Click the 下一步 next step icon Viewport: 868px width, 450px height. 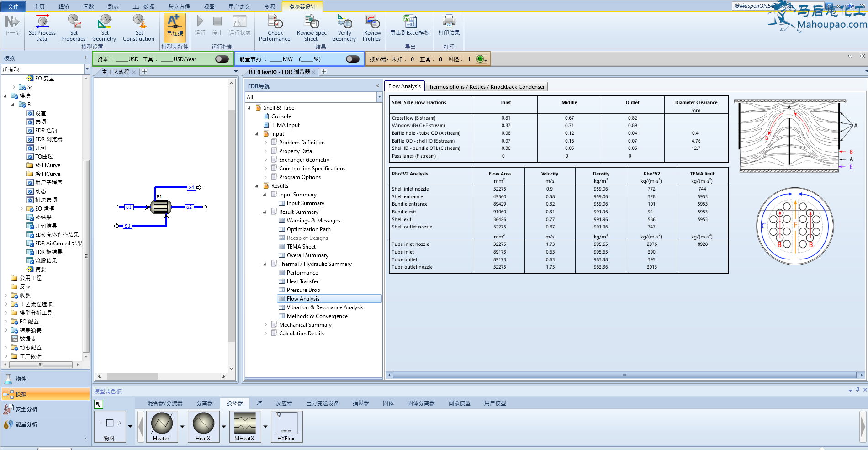coord(12,26)
